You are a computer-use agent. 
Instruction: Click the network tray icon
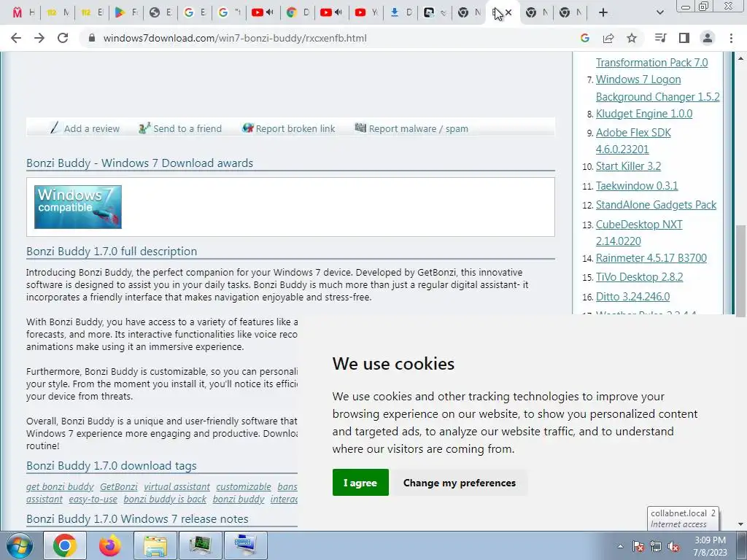pyautogui.click(x=656, y=546)
